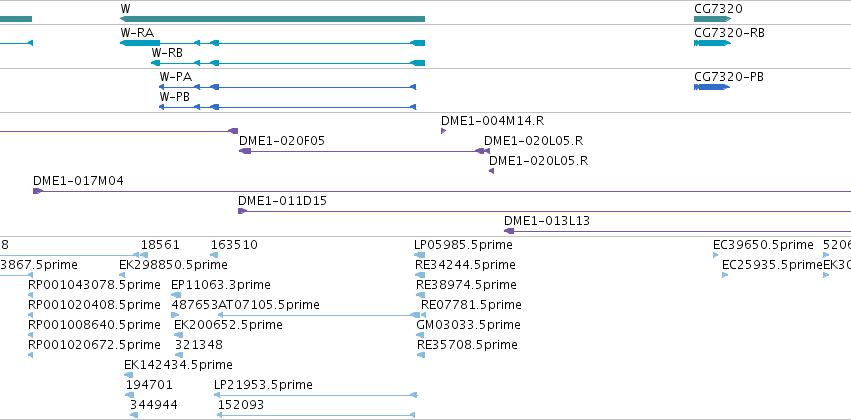
Task: Click the 152093 EST feature line
Action: 316,415
